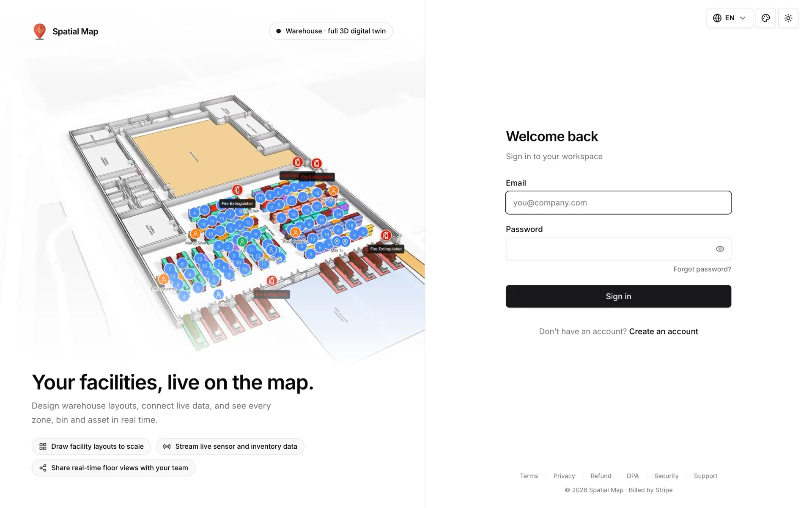Click the green SUP person marker
This screenshot has height=508, width=812.
coord(242,242)
